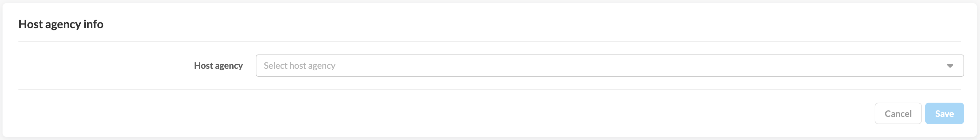Click the Select host agency placeholder text
This screenshot has height=140, width=980.
[299, 66]
